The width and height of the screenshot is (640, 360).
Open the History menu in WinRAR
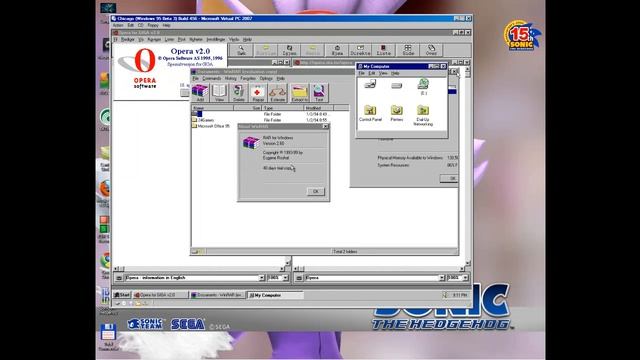[x=230, y=78]
